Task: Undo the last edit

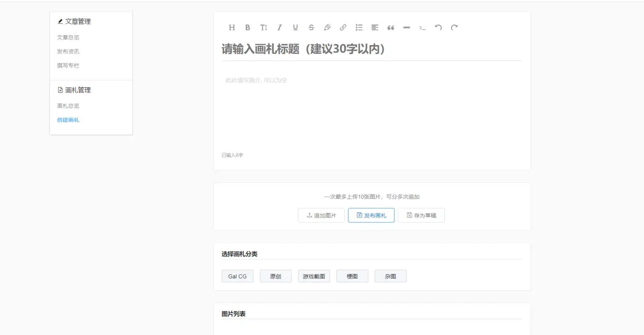Action: [438, 28]
